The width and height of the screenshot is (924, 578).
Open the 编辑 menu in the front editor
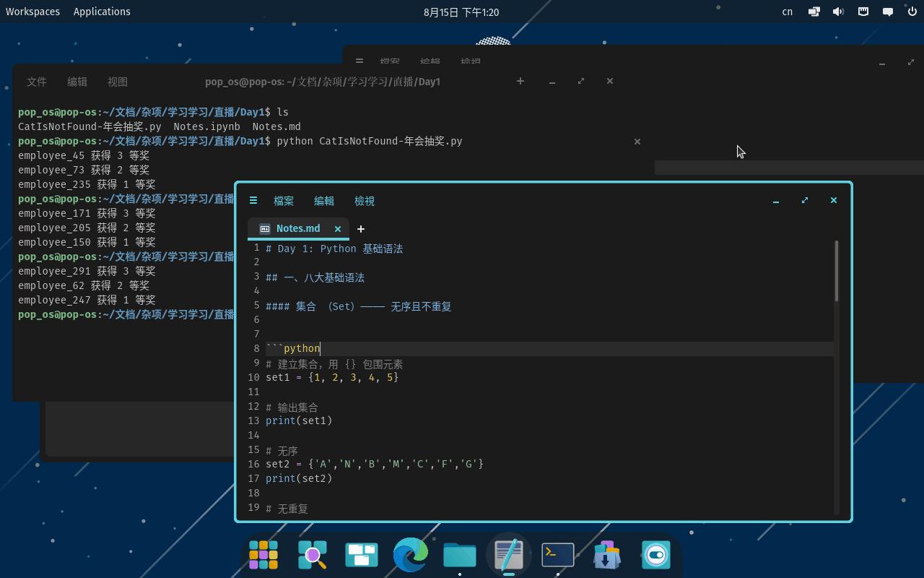(324, 201)
